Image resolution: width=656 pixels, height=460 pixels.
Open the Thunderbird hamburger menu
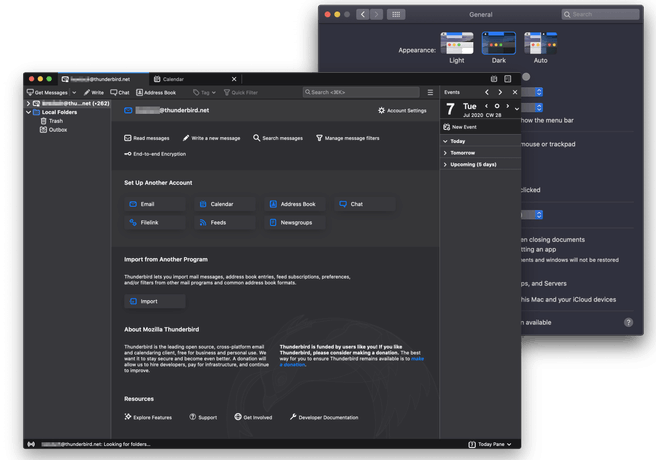(x=430, y=92)
